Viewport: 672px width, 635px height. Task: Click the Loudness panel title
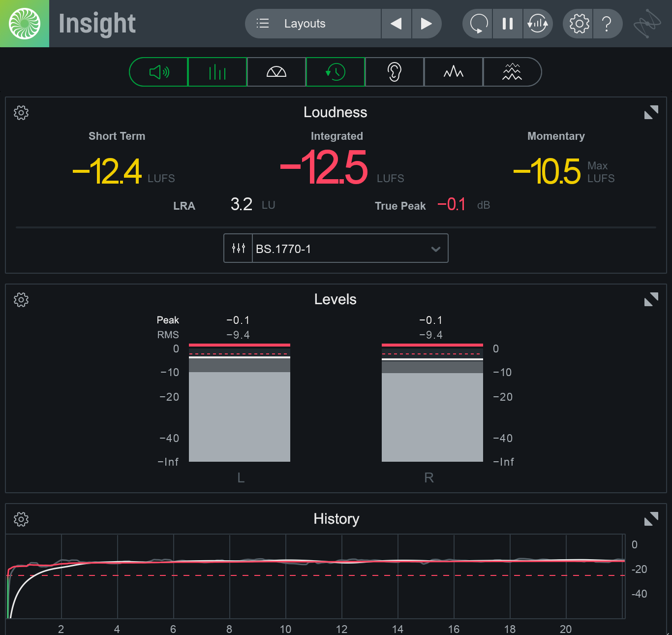coord(336,112)
